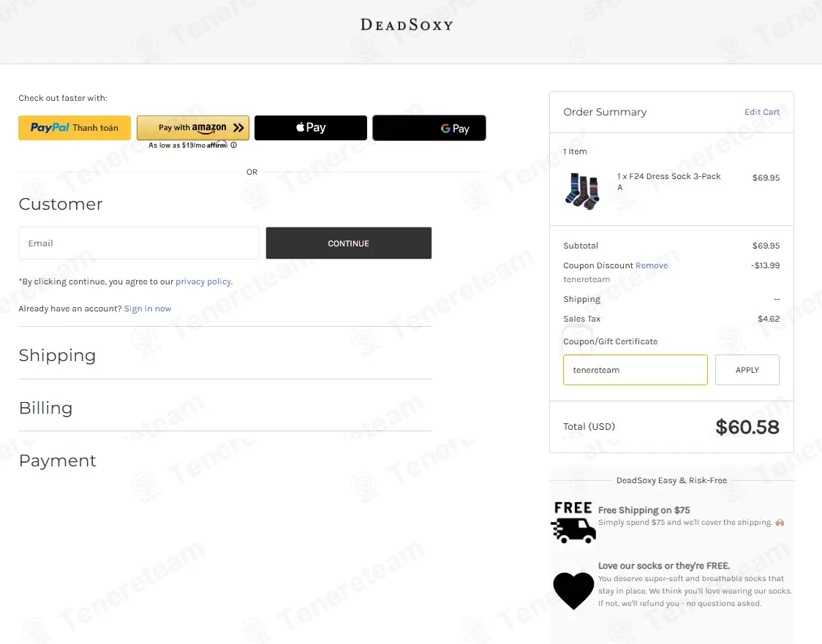Apply the coupon with the Apply button
This screenshot has width=822, height=644.
[x=747, y=370]
